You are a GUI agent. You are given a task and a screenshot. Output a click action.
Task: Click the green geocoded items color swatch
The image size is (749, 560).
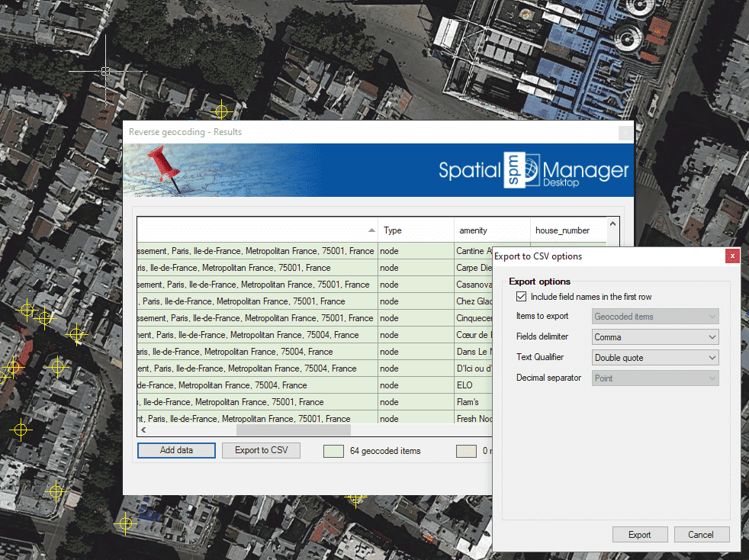(x=333, y=451)
